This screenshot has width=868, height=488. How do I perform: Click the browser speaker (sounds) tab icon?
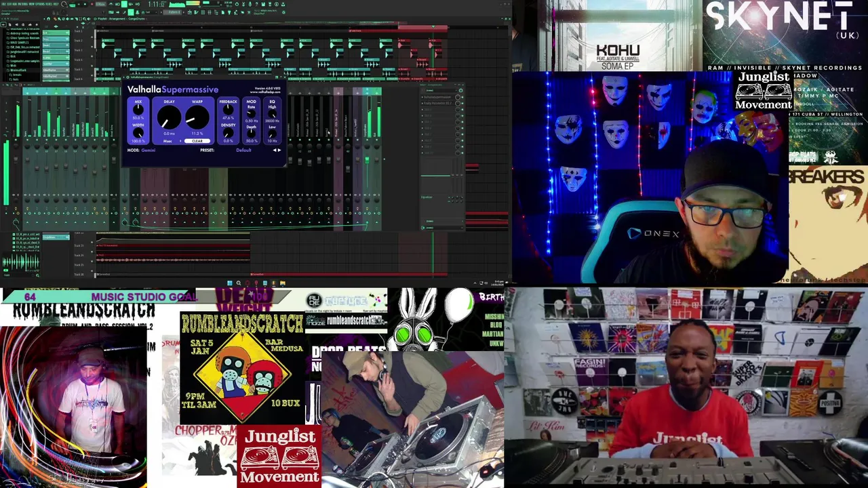pyautogui.click(x=16, y=24)
